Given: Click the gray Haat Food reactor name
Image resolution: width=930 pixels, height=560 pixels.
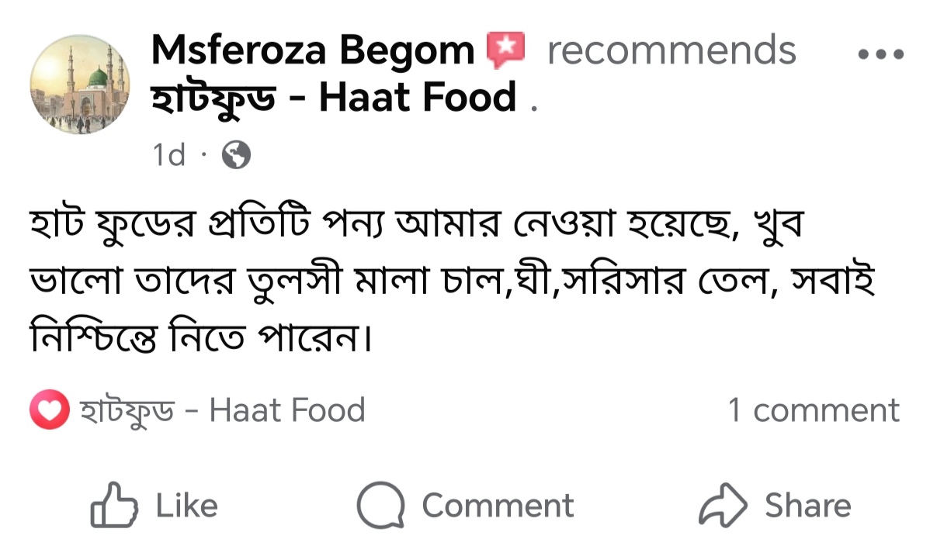Looking at the screenshot, I should coord(223,410).
